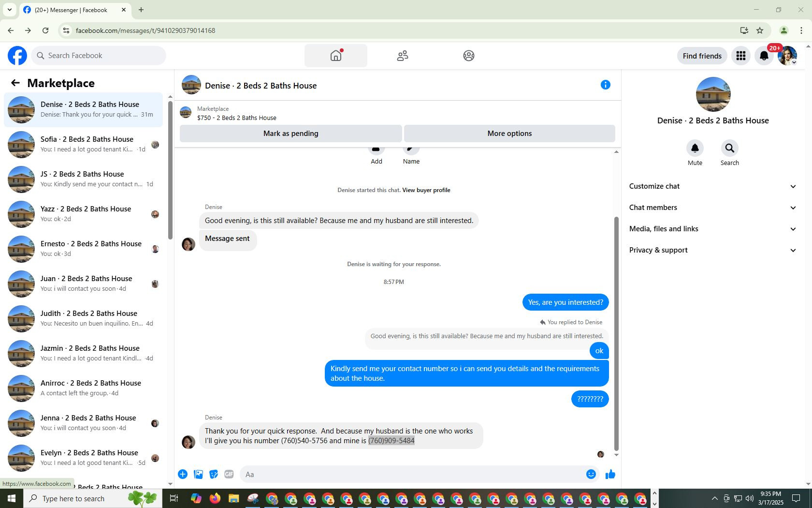Viewport: 812px width, 508px height.
Task: Open the Facebook logo home link
Action: click(17, 56)
